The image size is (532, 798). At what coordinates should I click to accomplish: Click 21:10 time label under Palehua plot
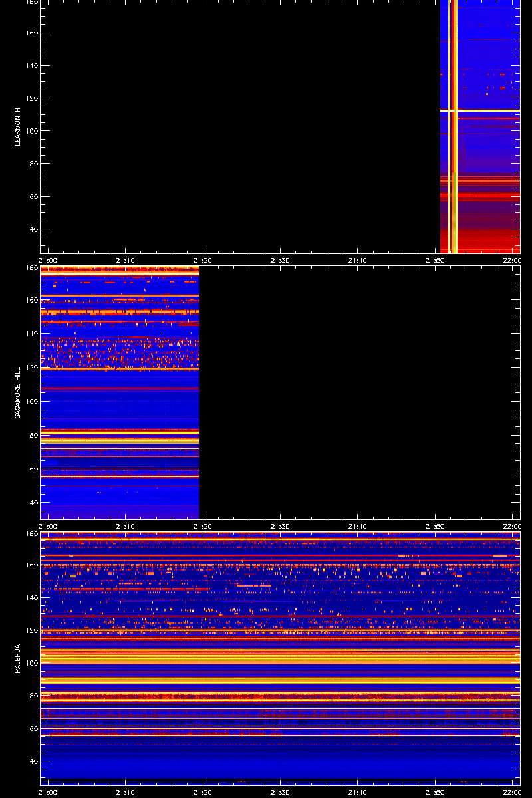[125, 793]
